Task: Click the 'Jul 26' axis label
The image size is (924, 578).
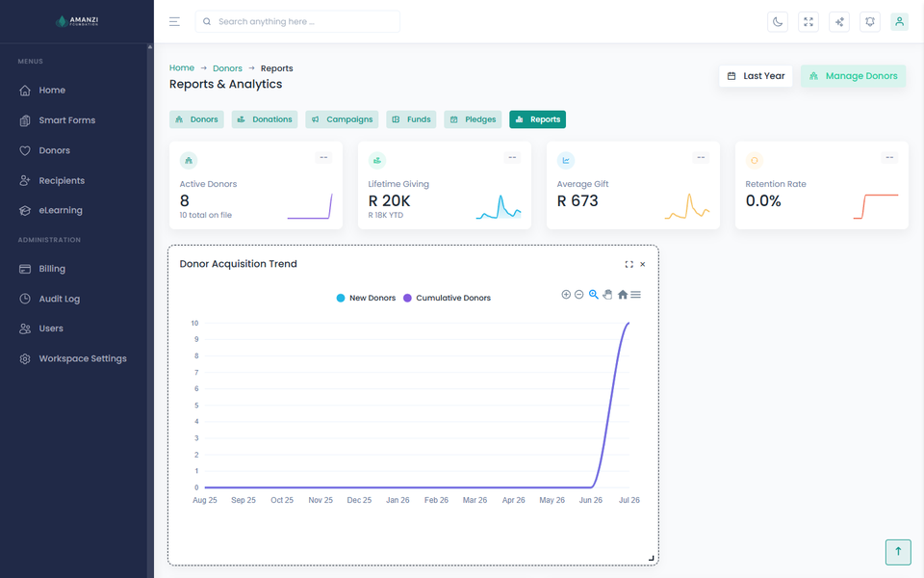Action: (x=629, y=500)
